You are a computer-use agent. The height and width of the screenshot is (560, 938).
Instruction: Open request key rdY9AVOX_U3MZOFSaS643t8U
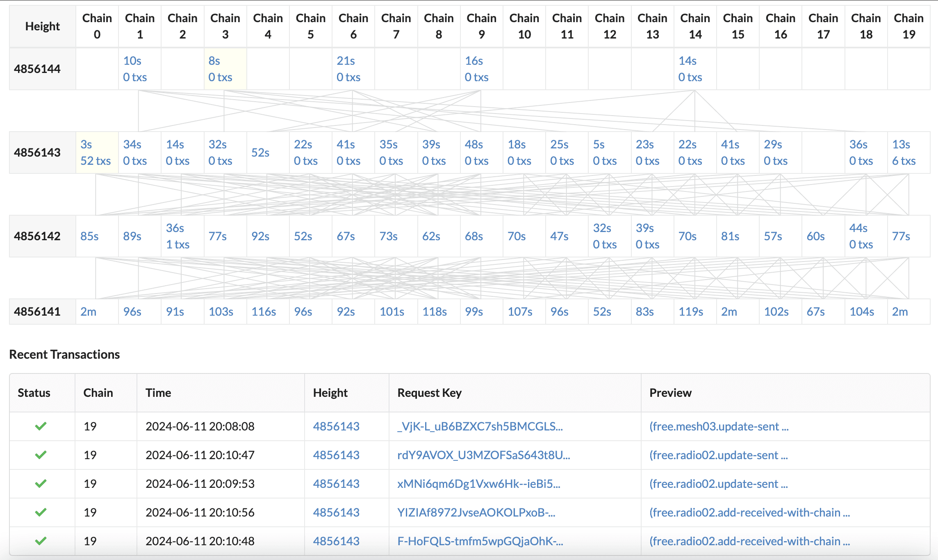[x=483, y=455]
